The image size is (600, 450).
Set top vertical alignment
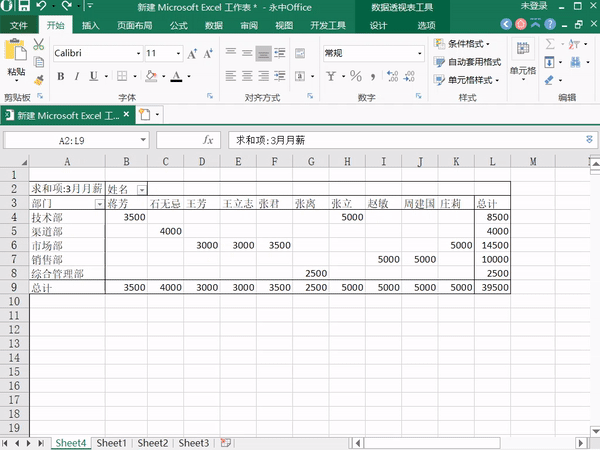pos(231,53)
